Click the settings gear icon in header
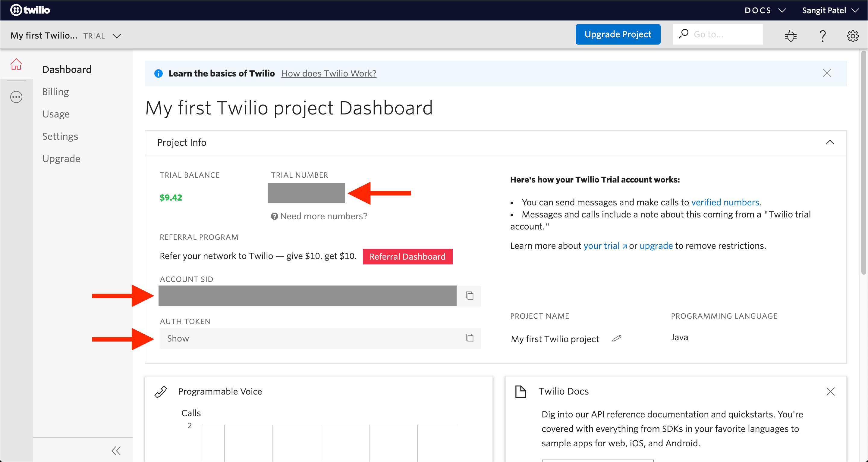This screenshot has height=462, width=868. [853, 36]
